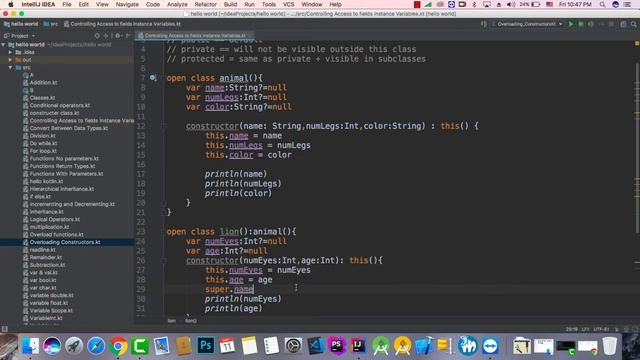Click the cursor position indicator in status bar
The image size is (640, 360).
pyautogui.click(x=572, y=329)
